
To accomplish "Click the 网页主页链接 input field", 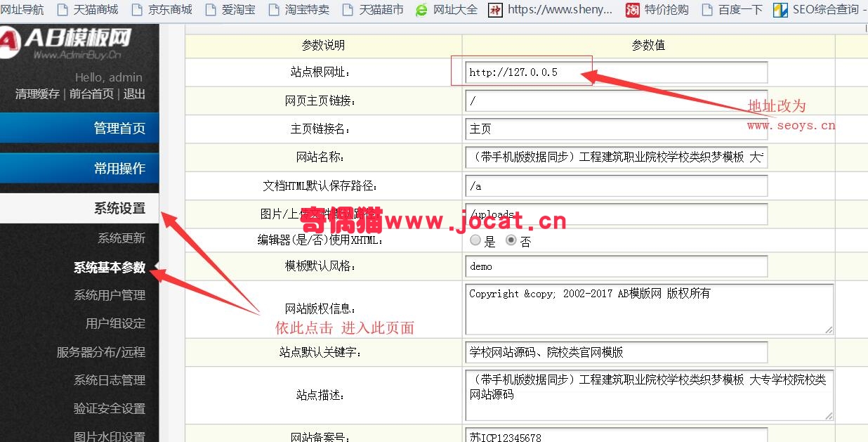I will coord(616,101).
